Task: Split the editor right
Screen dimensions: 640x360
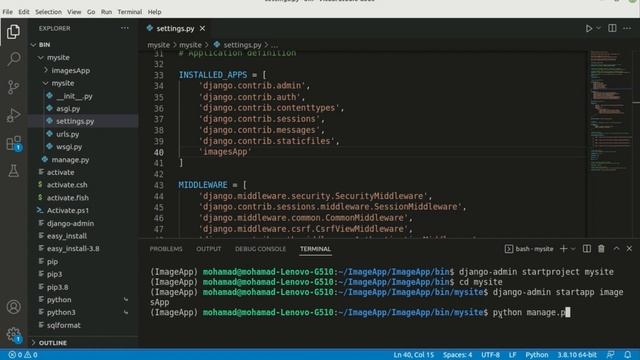Action: click(612, 28)
